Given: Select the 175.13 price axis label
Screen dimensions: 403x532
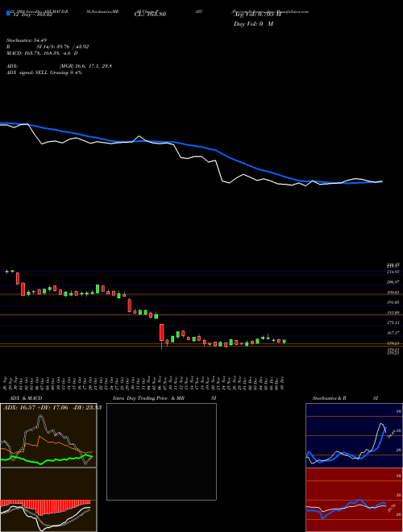Looking at the screenshot, I should [394, 322].
